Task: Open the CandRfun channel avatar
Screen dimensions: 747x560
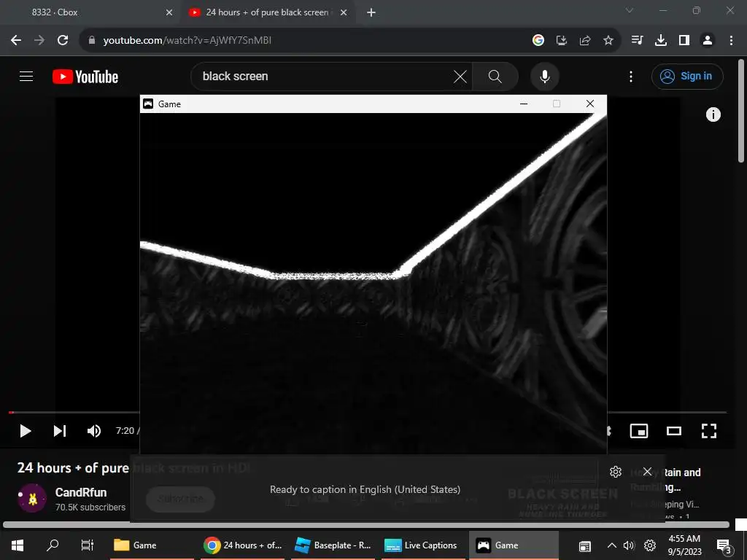Action: pos(32,498)
